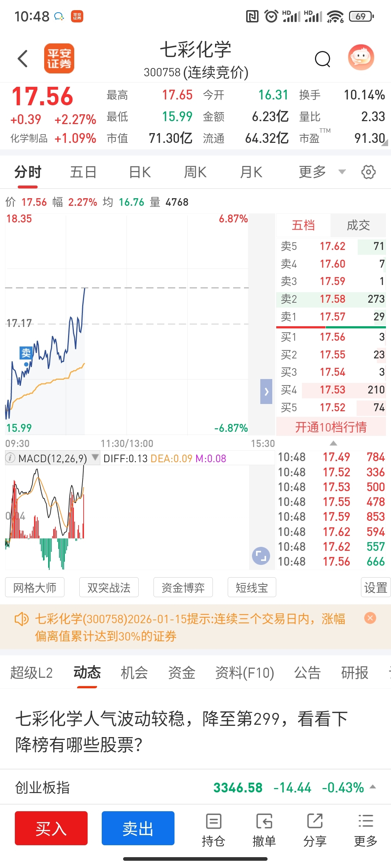
Task: Tap the speaker announcement icon
Action: [21, 619]
